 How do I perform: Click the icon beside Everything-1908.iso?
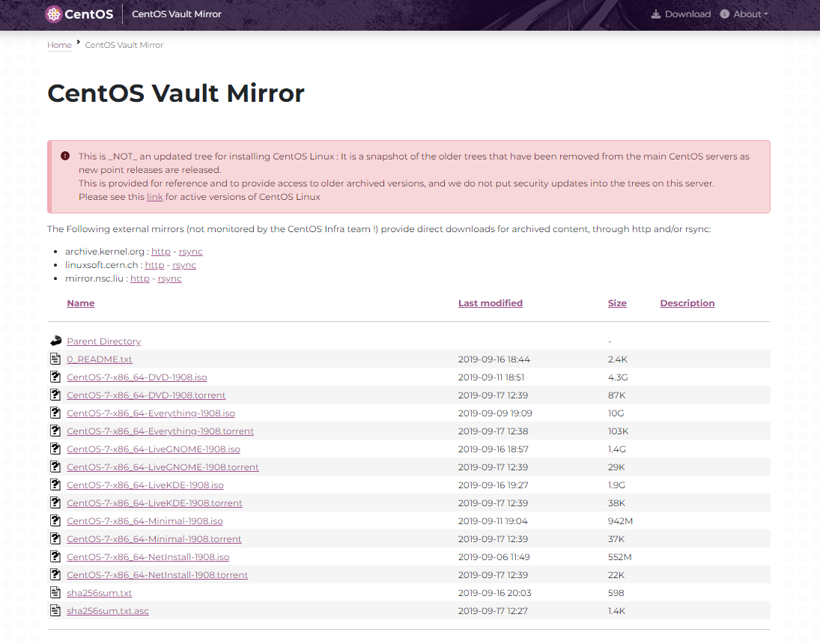(x=55, y=413)
